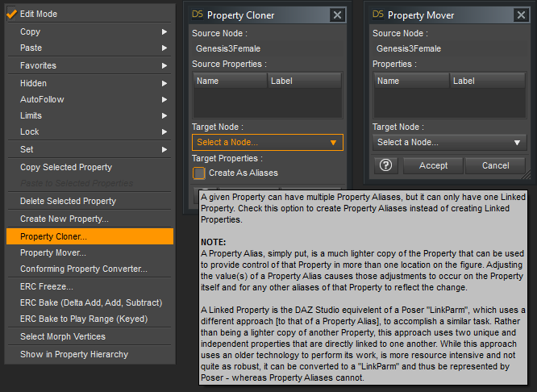The image size is (537, 392).
Task: Click Name column header in Cloner
Action: point(231,81)
